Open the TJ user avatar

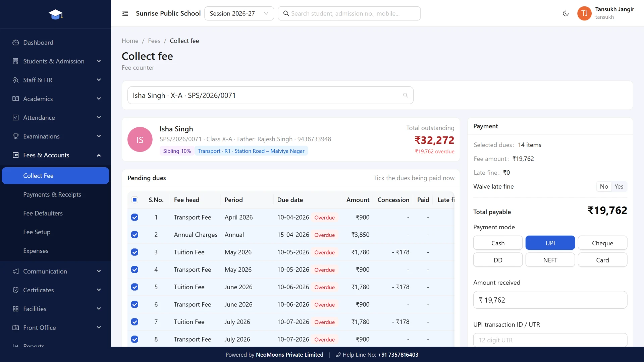point(584,13)
